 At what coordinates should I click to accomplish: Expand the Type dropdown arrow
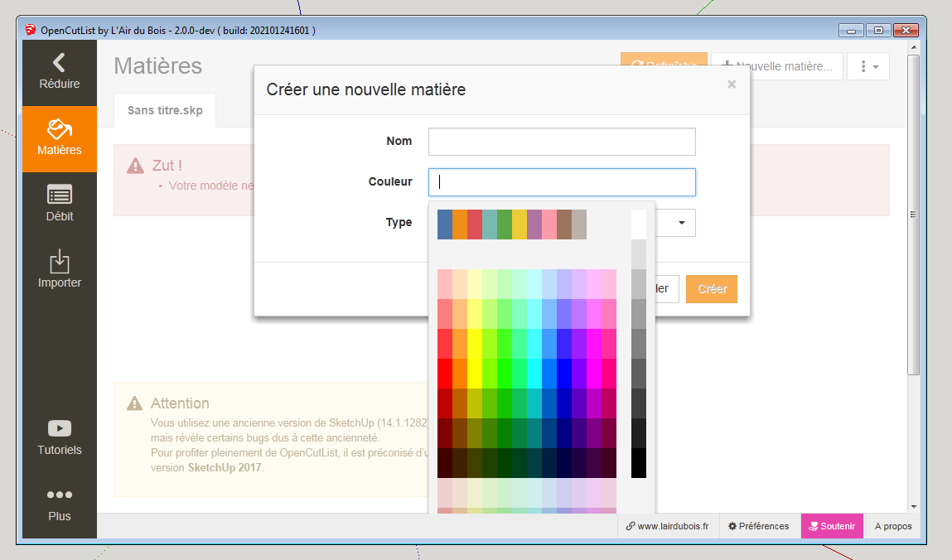(682, 223)
